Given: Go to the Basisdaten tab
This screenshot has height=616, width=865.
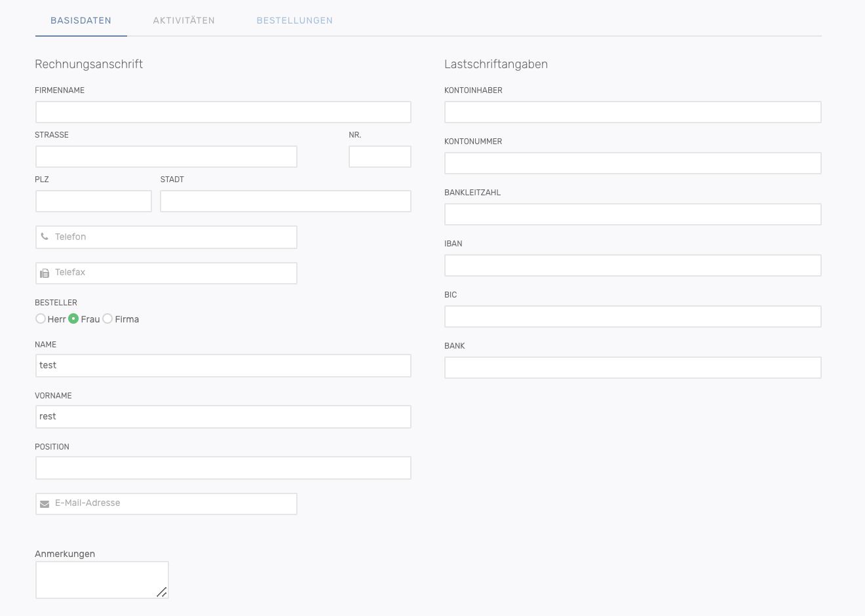Looking at the screenshot, I should tap(81, 20).
